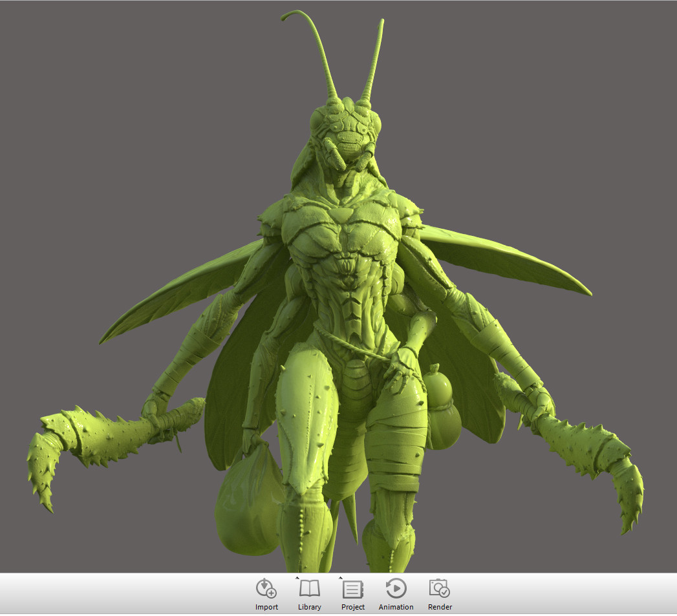The image size is (677, 616).
Task: Click the Animation text label
Action: (396, 607)
